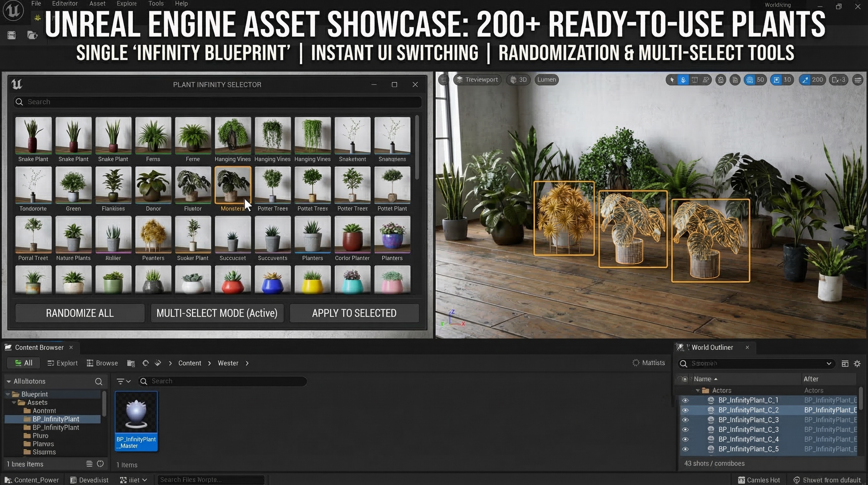This screenshot has height=485, width=868.
Task: Open the 3D view mode dropdown
Action: click(x=518, y=79)
